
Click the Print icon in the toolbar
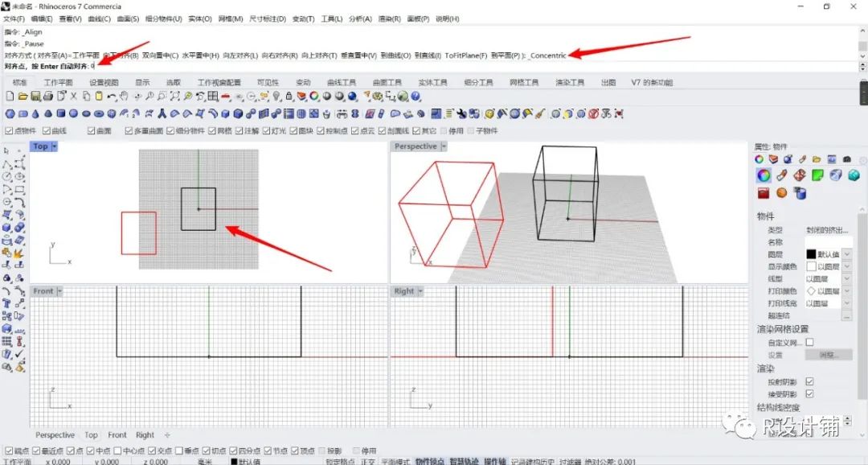50,95
